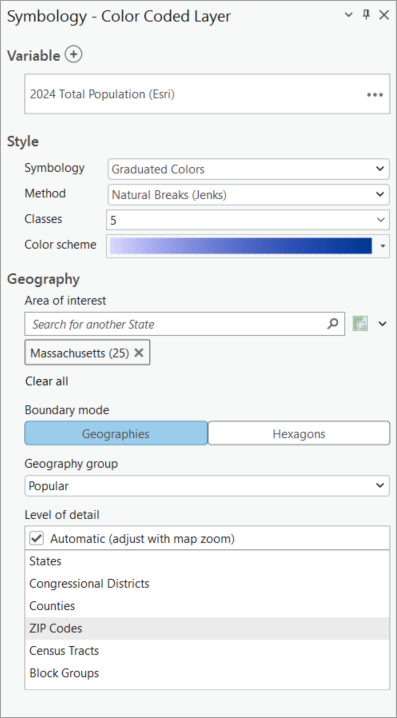Image resolution: width=397 pixels, height=718 pixels.
Task: Select Geographies boundary mode
Action: [116, 433]
